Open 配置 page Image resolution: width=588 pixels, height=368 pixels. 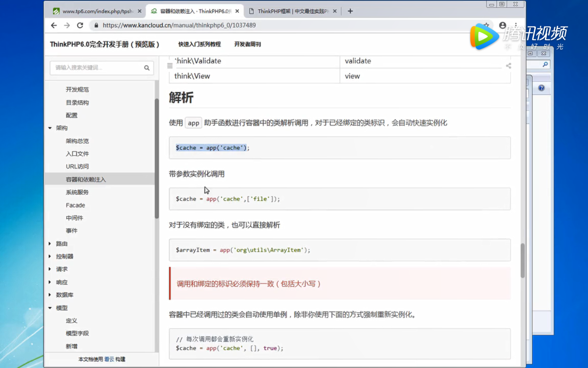[x=71, y=115]
